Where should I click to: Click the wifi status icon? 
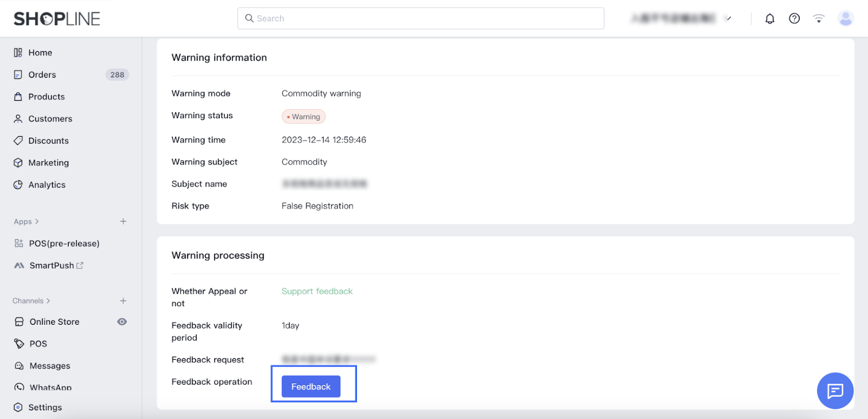coord(819,19)
